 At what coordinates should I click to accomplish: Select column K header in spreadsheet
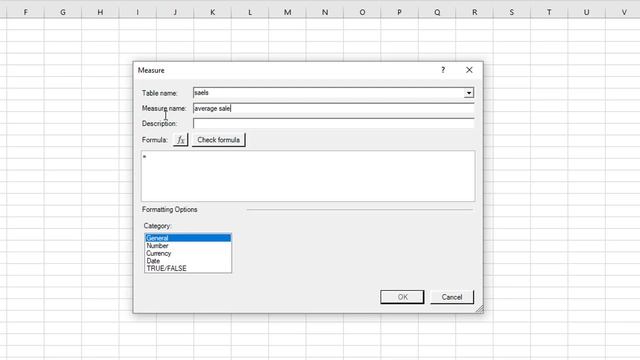pyautogui.click(x=212, y=12)
